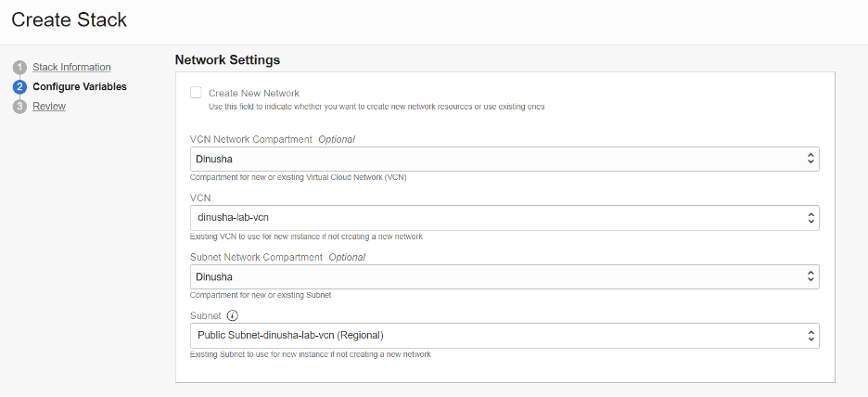Screen dimensions: 868x397
Task: Open the dinusha-lab-vcn VCN dropdown
Action: tap(504, 218)
